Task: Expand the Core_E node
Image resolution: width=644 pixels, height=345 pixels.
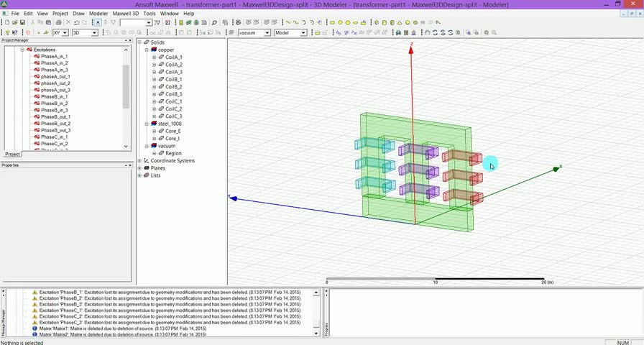Action: [x=154, y=131]
